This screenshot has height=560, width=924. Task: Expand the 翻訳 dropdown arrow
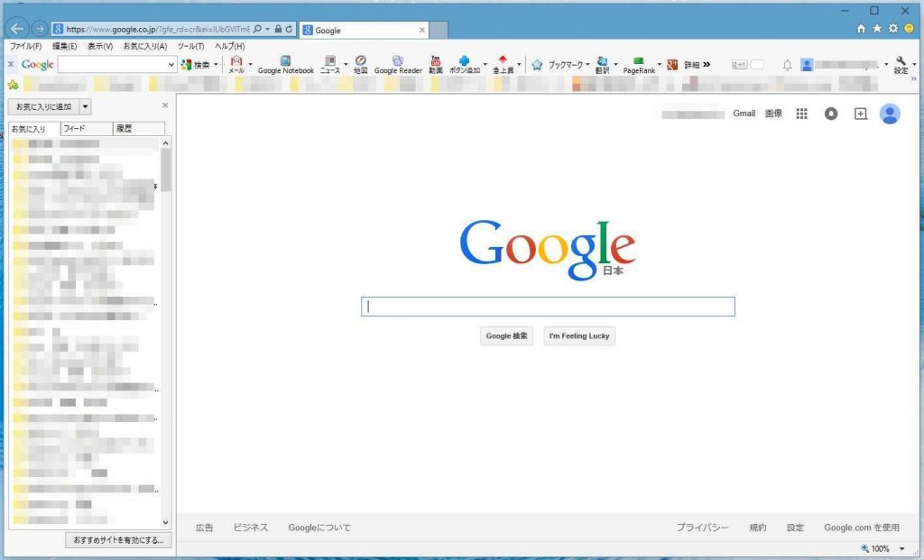615,65
